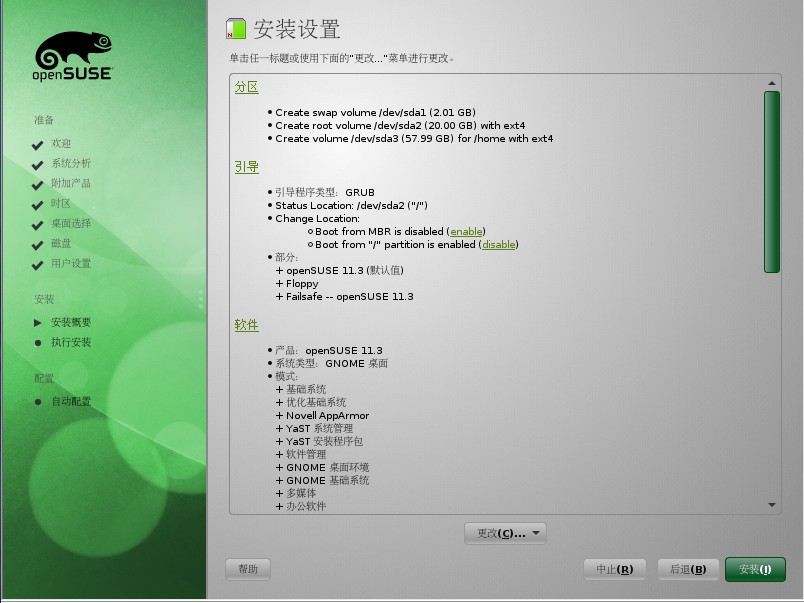Click the checkmark beside 磁盘

pyautogui.click(x=37, y=245)
